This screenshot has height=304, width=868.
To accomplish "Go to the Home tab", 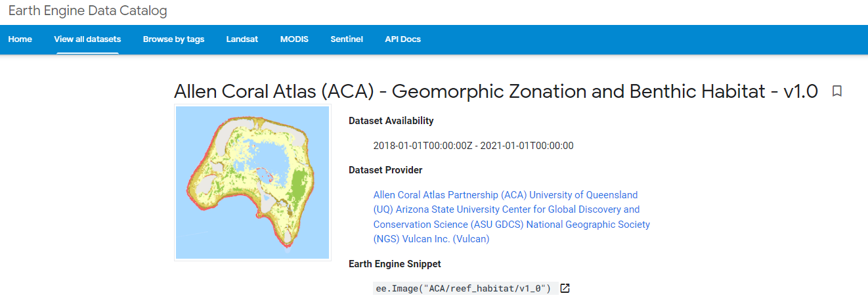I will pyautogui.click(x=20, y=39).
